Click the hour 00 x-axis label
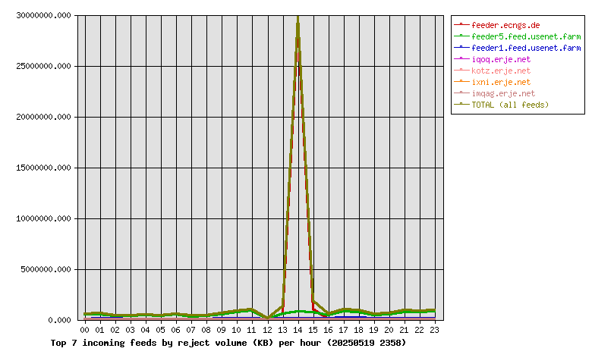The image size is (592, 364). coord(84,330)
